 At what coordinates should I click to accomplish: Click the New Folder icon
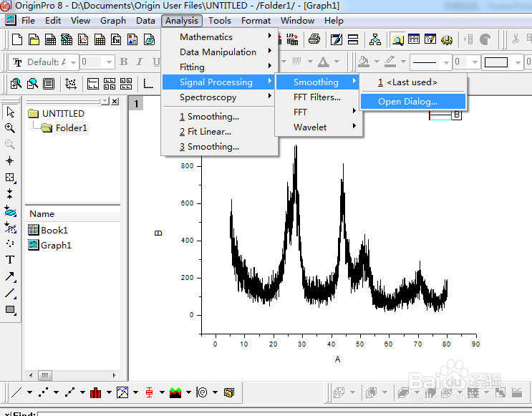[34, 39]
